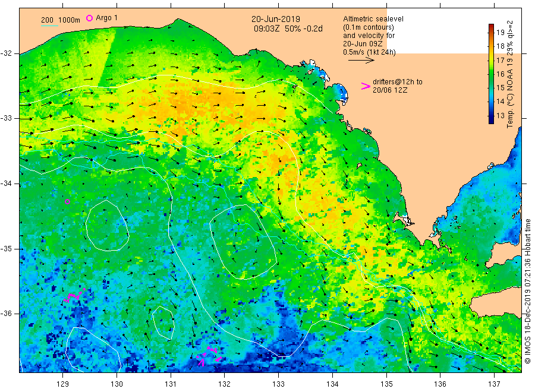This screenshot has height=392, width=535.
Task: Click the 137 longitude axis label
Action: [x=494, y=384]
